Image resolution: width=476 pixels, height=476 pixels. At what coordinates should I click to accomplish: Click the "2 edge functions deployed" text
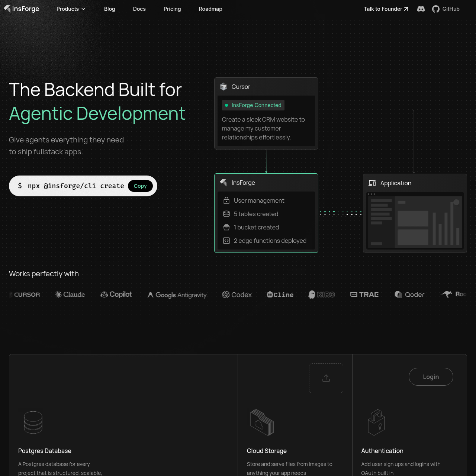pyautogui.click(x=270, y=241)
